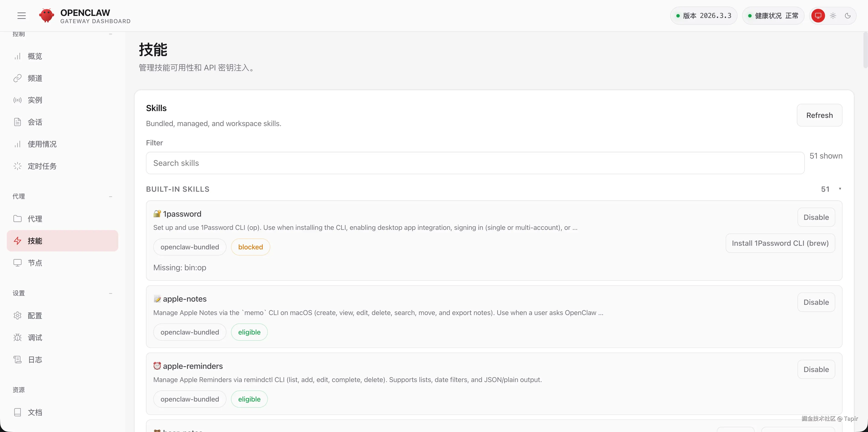Open 配置 config menu item
Image resolution: width=868 pixels, height=432 pixels.
point(35,315)
